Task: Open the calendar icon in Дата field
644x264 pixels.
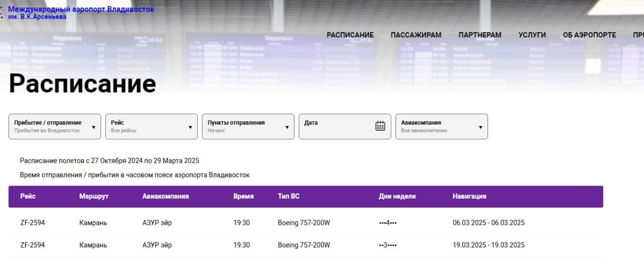Action: click(x=380, y=126)
